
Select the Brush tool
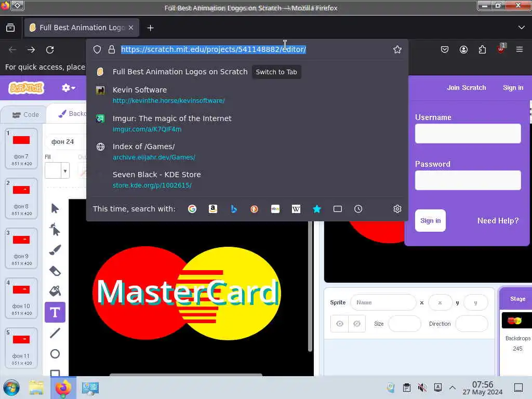pyautogui.click(x=55, y=250)
